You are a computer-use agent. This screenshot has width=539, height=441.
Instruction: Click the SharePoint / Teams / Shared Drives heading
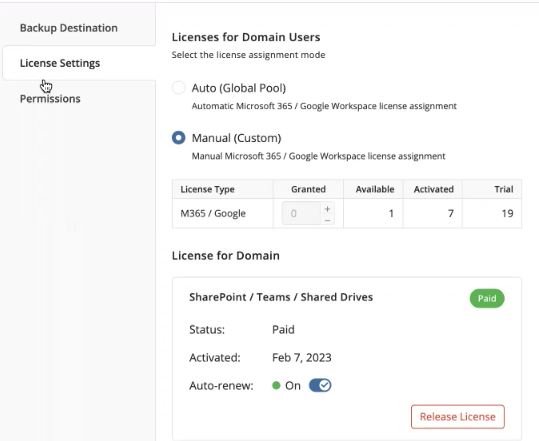[x=281, y=297]
